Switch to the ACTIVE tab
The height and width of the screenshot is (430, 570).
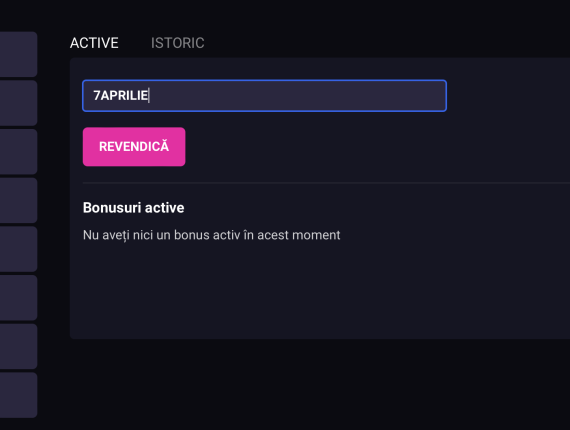[94, 43]
